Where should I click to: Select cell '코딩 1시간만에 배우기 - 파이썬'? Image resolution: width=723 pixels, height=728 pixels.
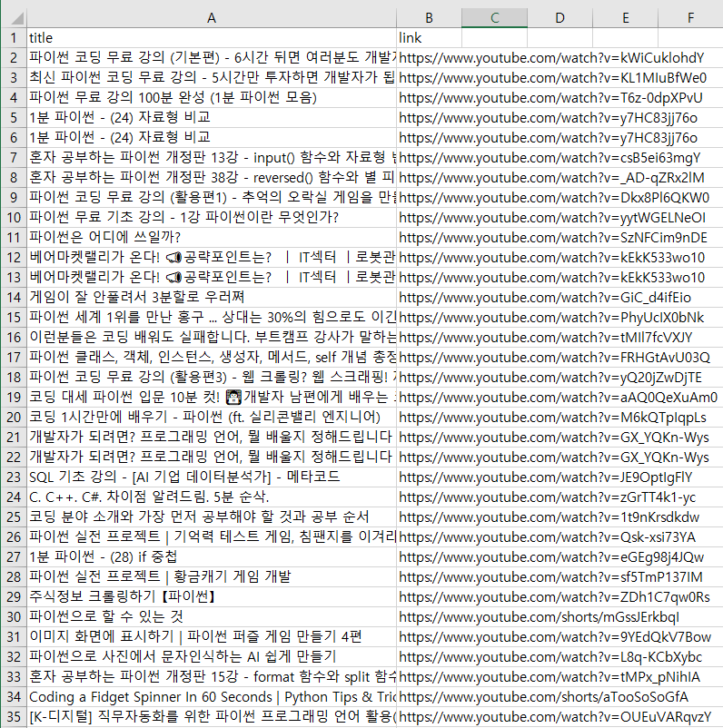point(212,417)
